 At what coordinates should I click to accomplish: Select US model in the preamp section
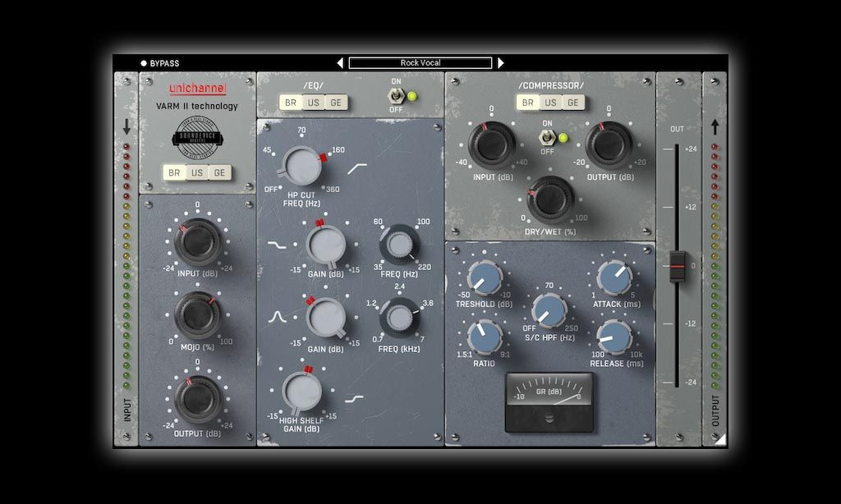(197, 172)
